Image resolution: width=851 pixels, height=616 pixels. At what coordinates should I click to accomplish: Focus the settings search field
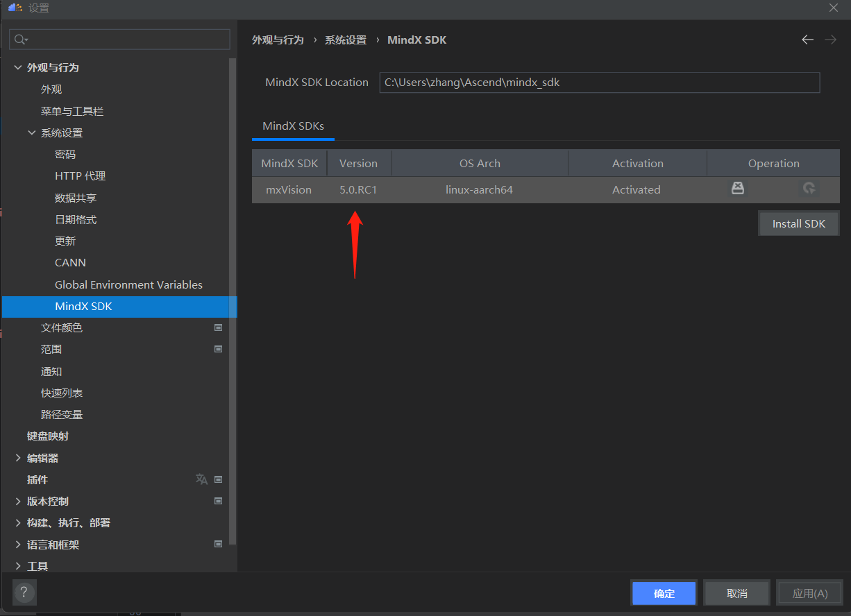click(119, 40)
